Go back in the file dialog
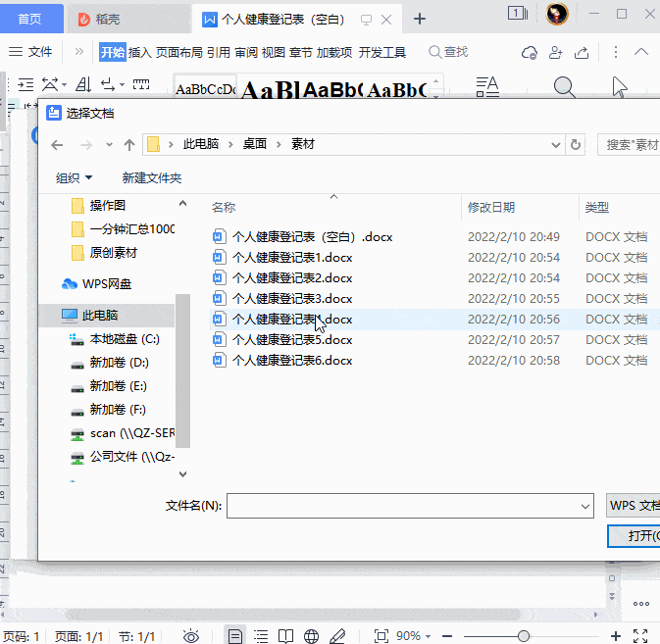The height and width of the screenshot is (644, 660). coord(57,145)
